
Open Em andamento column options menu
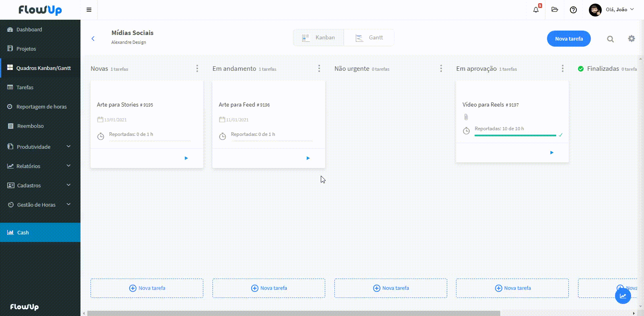(x=319, y=69)
